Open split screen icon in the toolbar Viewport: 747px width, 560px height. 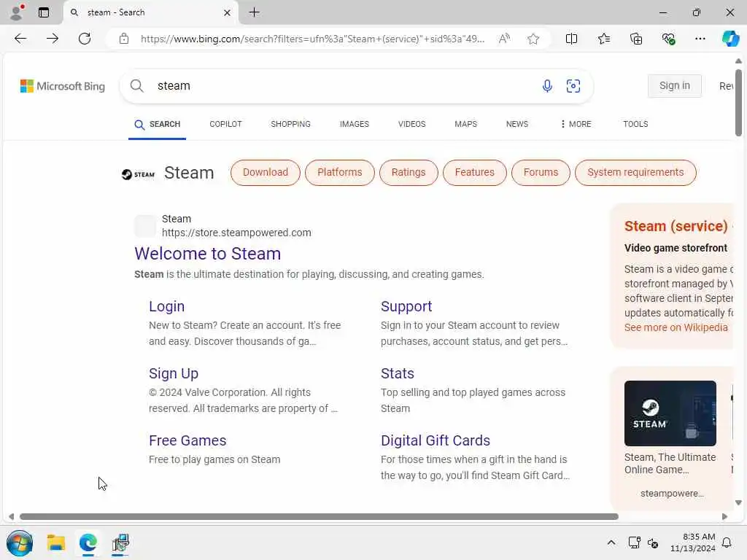pyautogui.click(x=571, y=39)
